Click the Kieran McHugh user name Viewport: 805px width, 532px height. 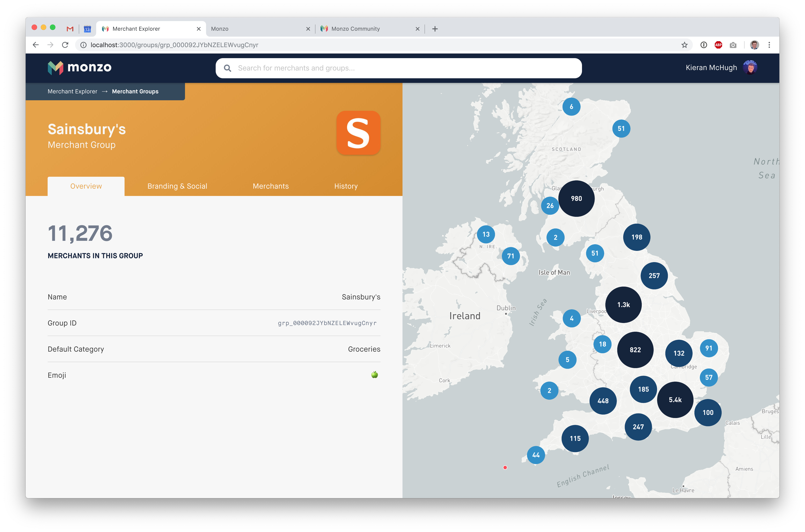(x=711, y=68)
